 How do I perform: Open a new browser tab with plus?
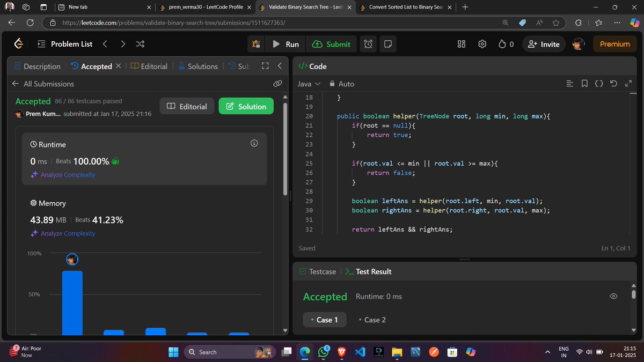(465, 7)
